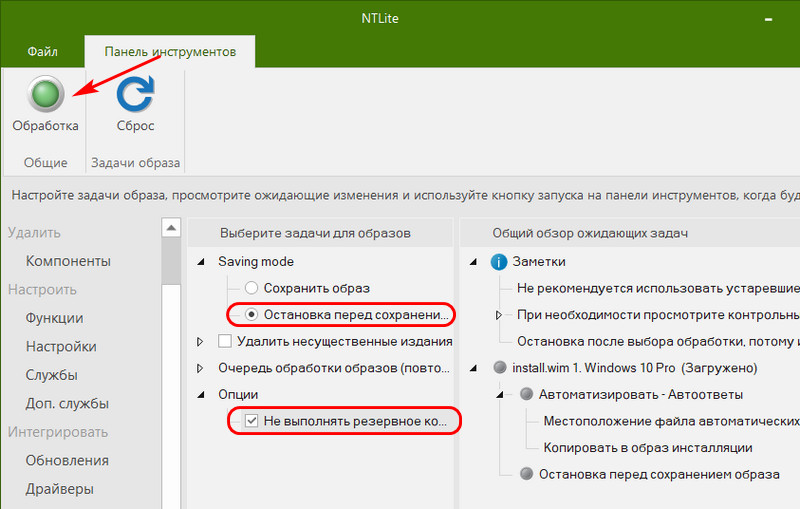
Task: Open the Файл menu tab
Action: click(42, 52)
